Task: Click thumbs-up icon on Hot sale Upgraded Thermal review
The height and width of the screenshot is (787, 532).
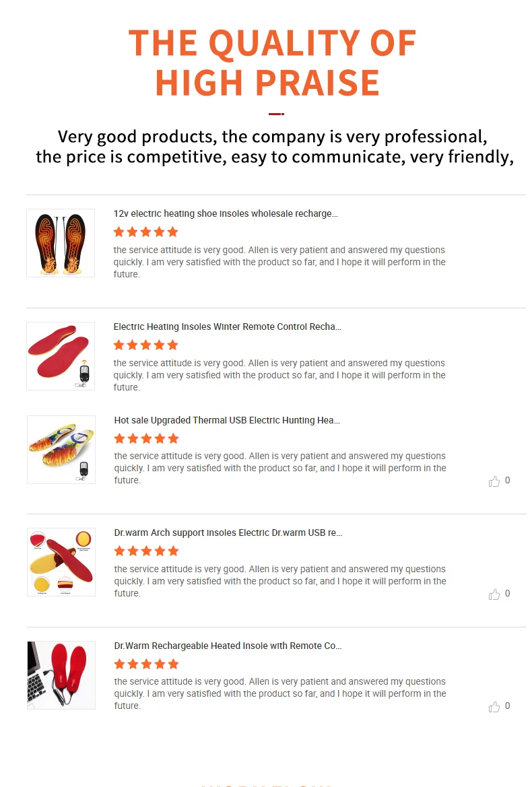Action: [x=494, y=481]
